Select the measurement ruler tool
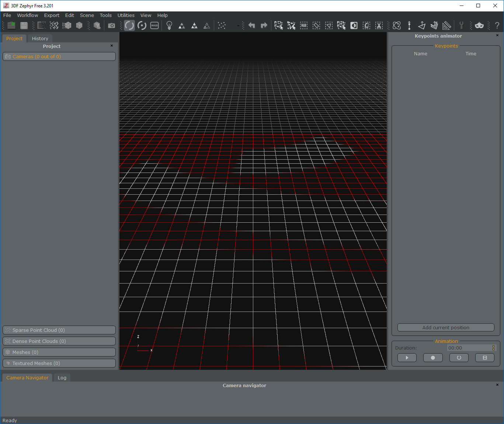504x424 pixels. [x=447, y=25]
